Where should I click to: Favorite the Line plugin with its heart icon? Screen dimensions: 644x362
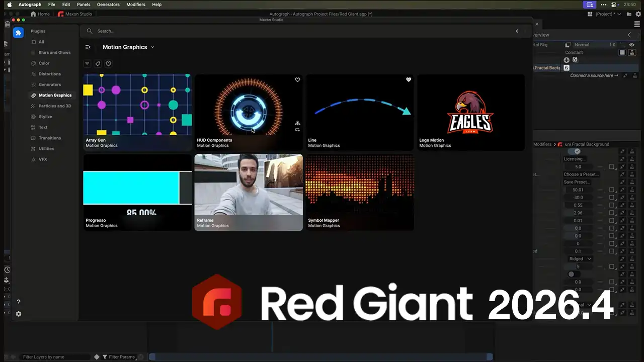coord(409,79)
